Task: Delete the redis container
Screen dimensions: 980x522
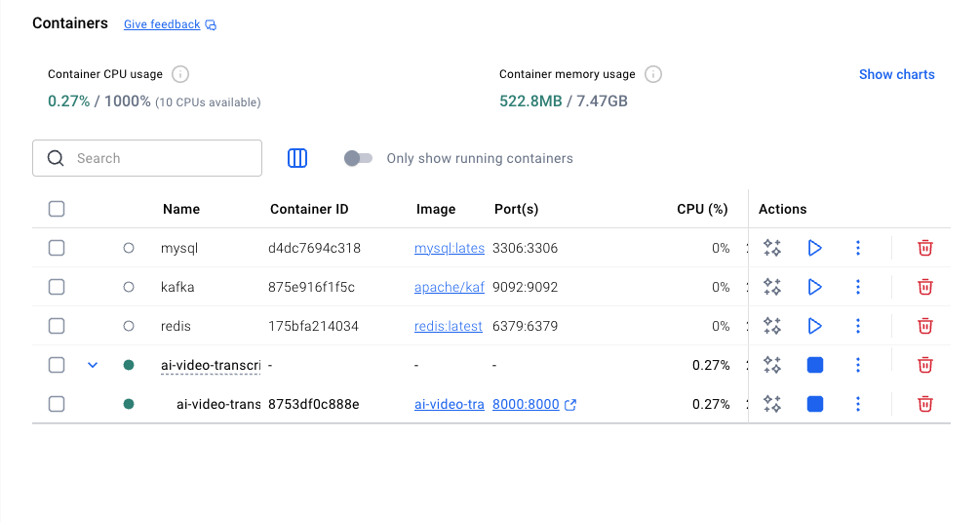Action: point(925,326)
